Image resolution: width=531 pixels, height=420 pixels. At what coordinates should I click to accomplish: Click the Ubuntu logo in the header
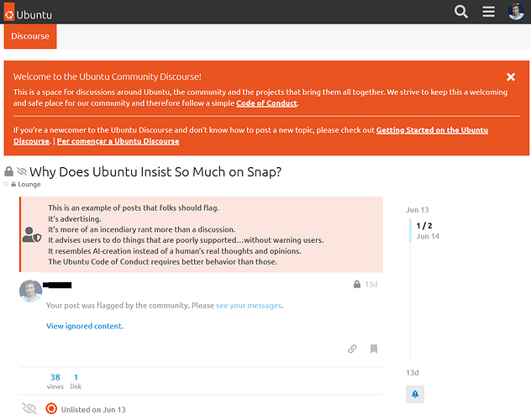tap(28, 13)
